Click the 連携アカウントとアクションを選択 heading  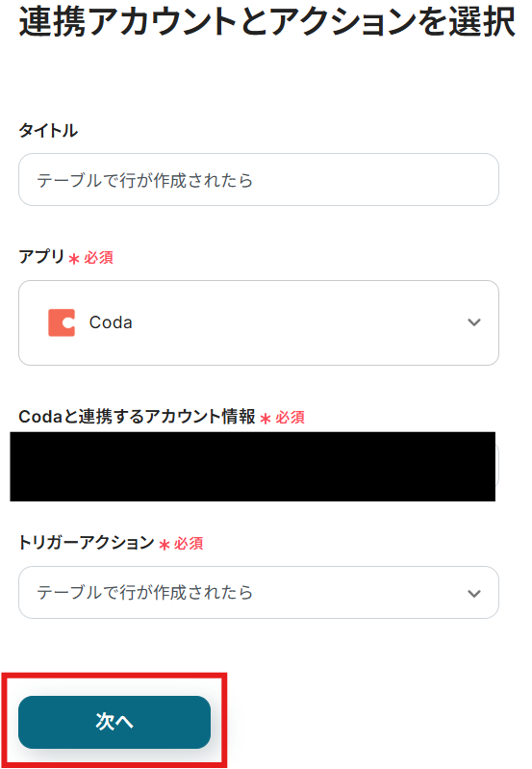pos(266,22)
